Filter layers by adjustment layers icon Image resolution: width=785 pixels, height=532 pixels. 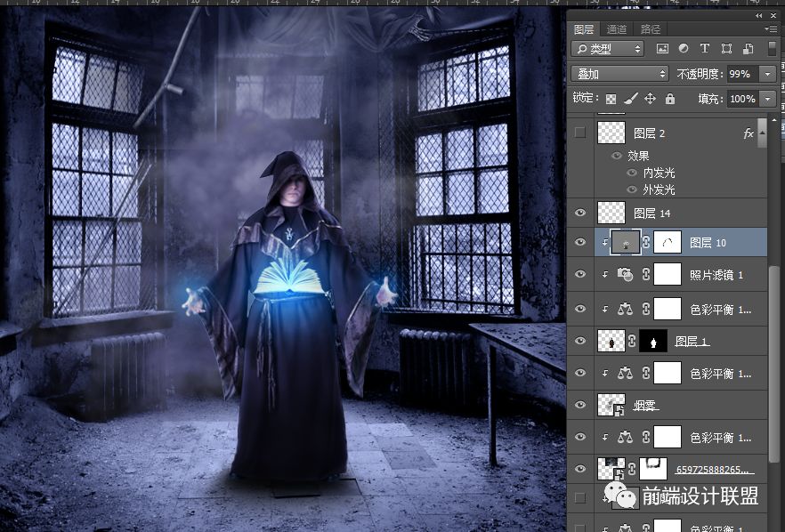(x=684, y=49)
